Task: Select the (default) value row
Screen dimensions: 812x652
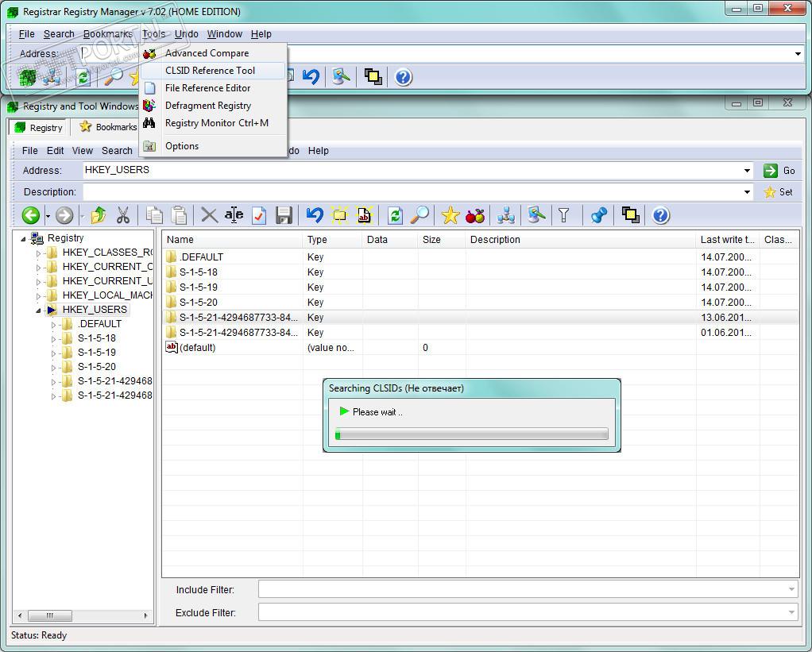Action: pyautogui.click(x=481, y=348)
